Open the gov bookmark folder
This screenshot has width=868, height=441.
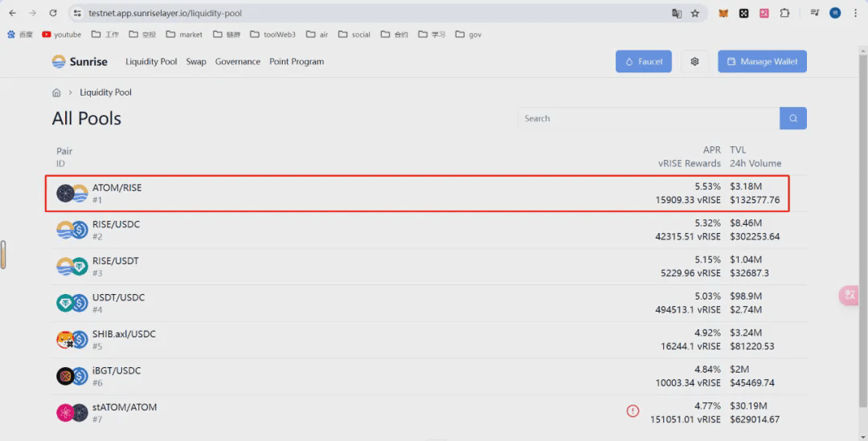(x=469, y=35)
